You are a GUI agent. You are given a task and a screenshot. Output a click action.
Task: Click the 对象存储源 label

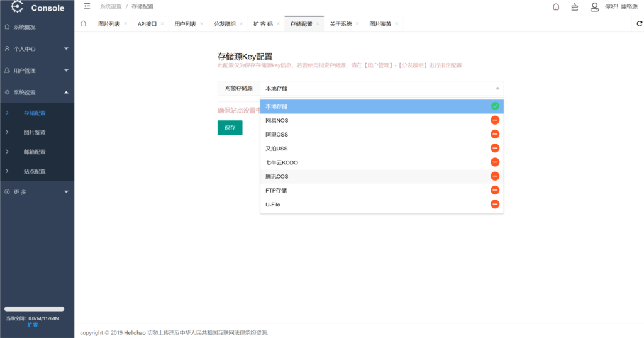[238, 88]
